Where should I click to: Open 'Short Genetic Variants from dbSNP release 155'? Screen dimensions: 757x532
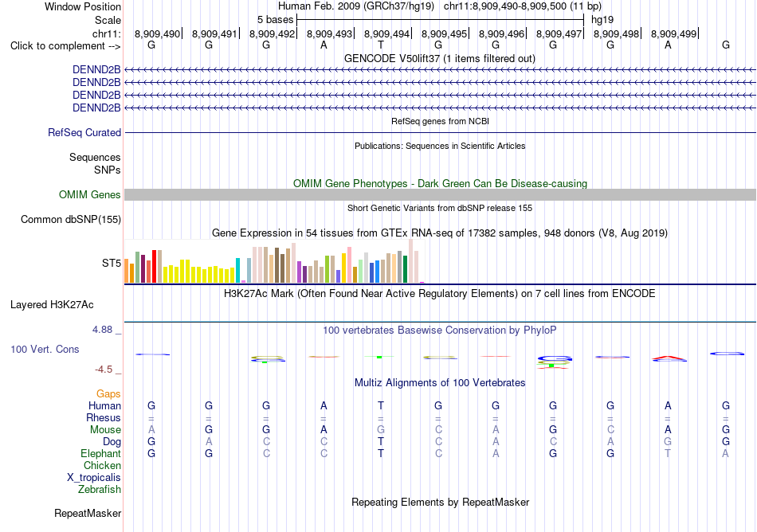coord(440,208)
